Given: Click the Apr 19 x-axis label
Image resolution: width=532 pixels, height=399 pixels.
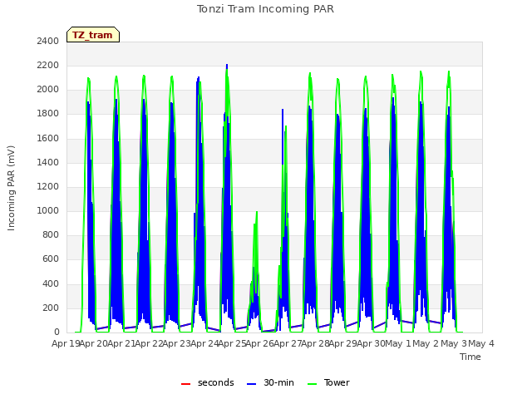Looking at the screenshot, I should click(x=66, y=343).
